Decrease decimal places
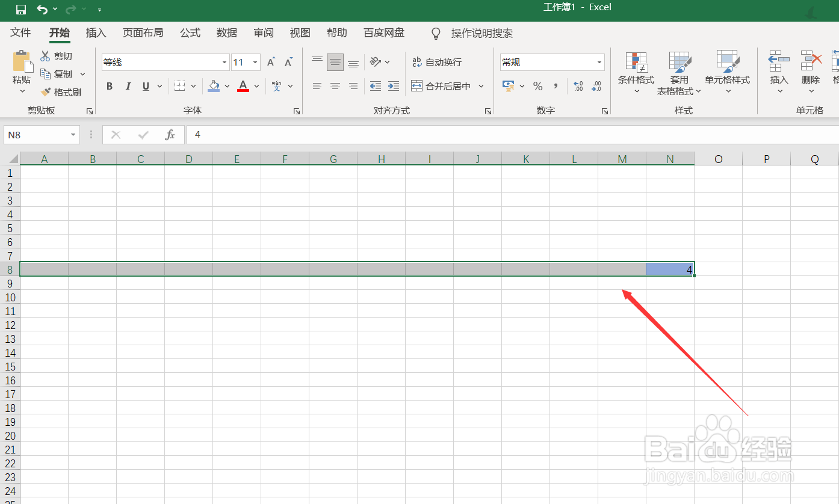 [x=596, y=86]
